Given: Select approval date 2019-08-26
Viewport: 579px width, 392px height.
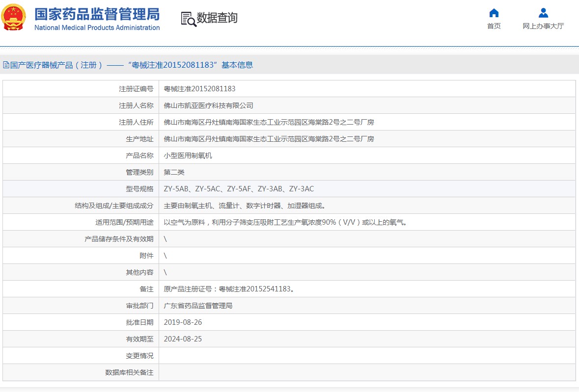Looking at the screenshot, I should click(x=183, y=322).
